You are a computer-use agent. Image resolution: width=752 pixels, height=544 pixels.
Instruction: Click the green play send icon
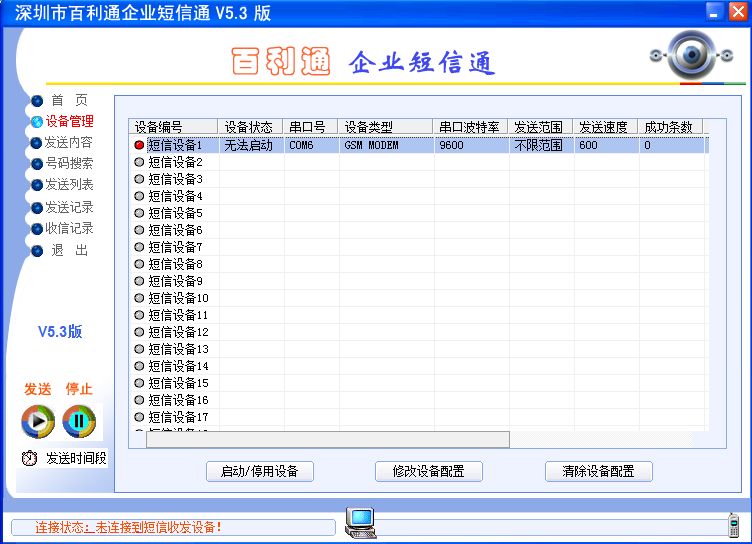[38, 421]
